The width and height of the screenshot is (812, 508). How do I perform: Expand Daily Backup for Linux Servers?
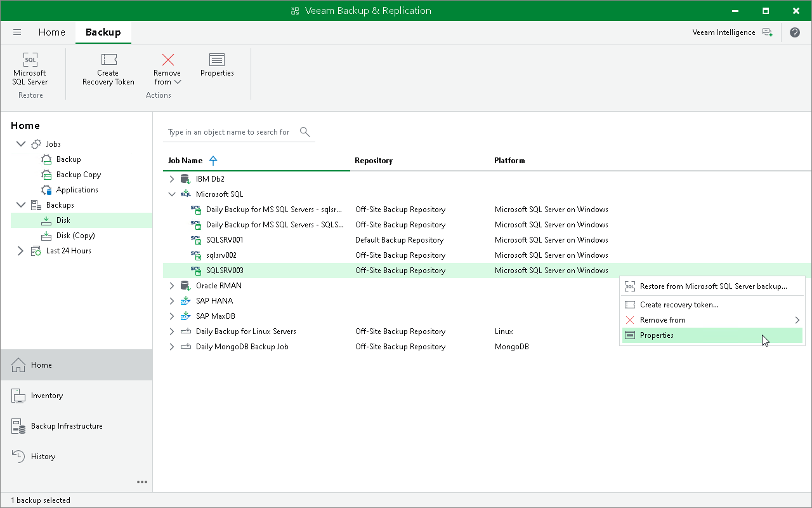(x=171, y=331)
